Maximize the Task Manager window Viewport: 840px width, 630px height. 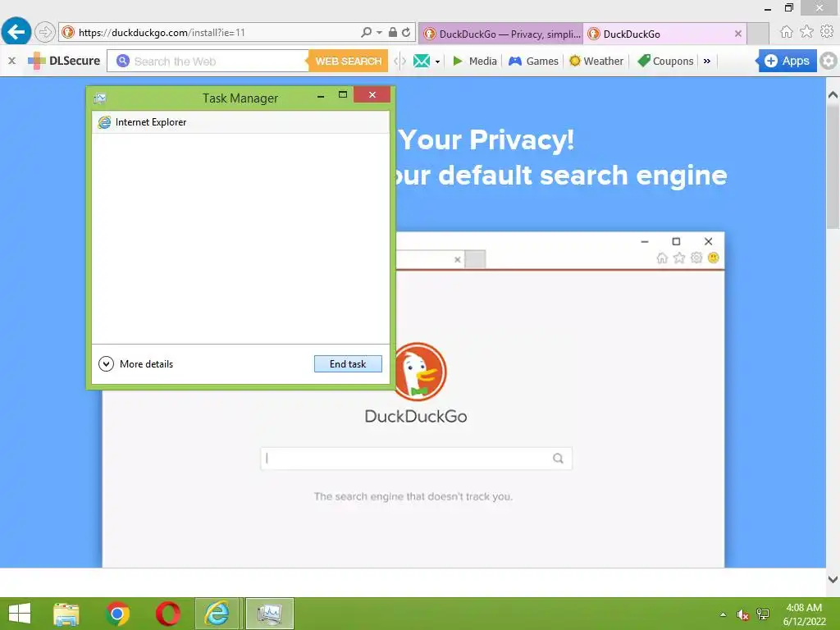click(343, 95)
